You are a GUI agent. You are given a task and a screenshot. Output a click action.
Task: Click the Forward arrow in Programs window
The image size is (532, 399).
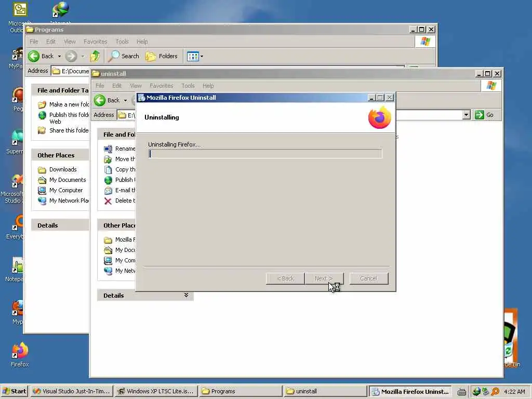point(71,56)
